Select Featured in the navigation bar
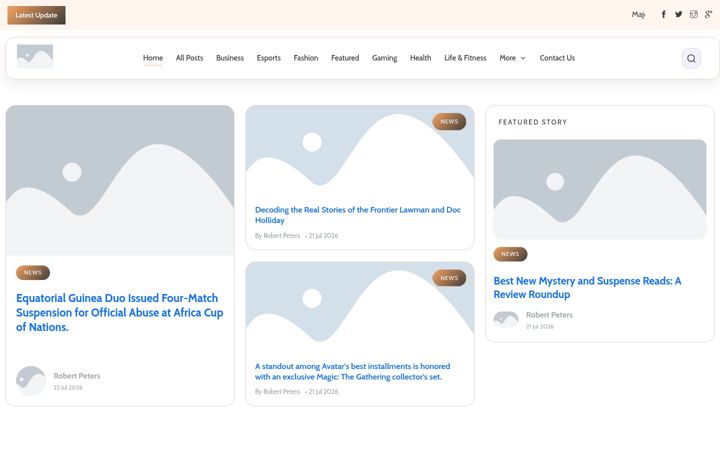Viewport: 720px width, 450px height. click(345, 58)
